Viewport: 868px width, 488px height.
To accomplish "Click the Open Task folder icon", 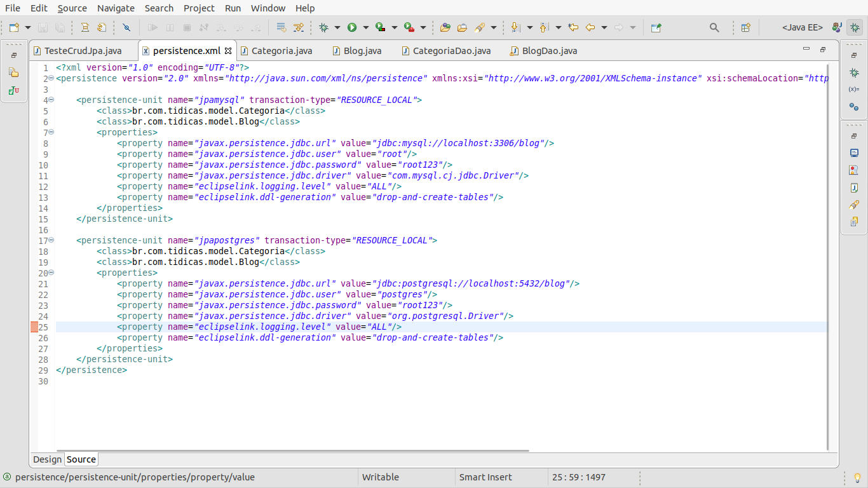I will click(462, 27).
